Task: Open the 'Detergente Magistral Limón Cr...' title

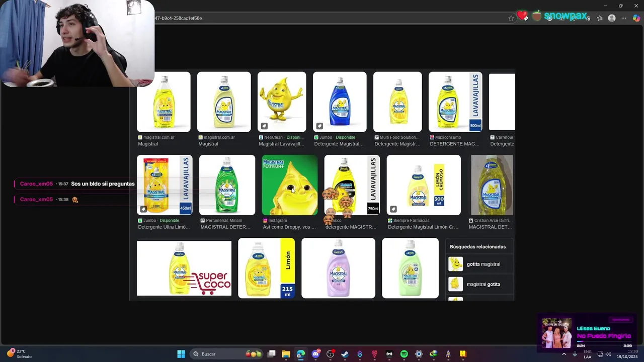Action: [423, 227]
